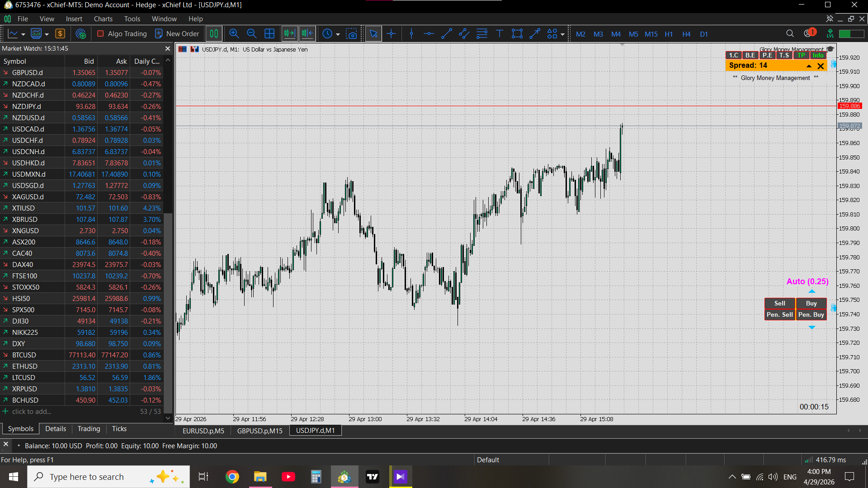This screenshot has height=488, width=868.
Task: Open Google Chrome from the taskbar
Action: [x=232, y=477]
